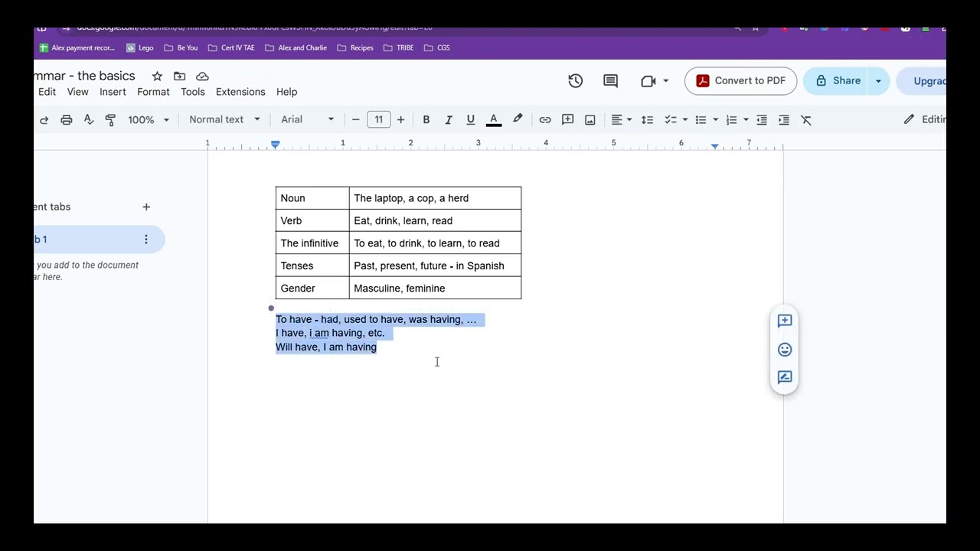
Task: Click Convert to PDF button
Action: [x=740, y=80]
